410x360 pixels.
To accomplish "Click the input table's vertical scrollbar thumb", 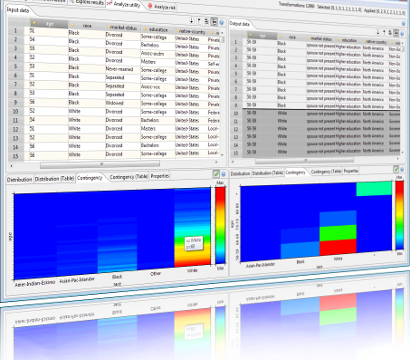I will (222, 39).
